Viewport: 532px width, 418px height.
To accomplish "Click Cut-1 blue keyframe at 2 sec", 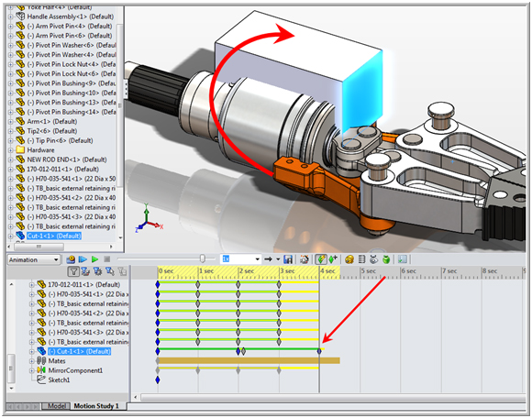I will point(238,351).
